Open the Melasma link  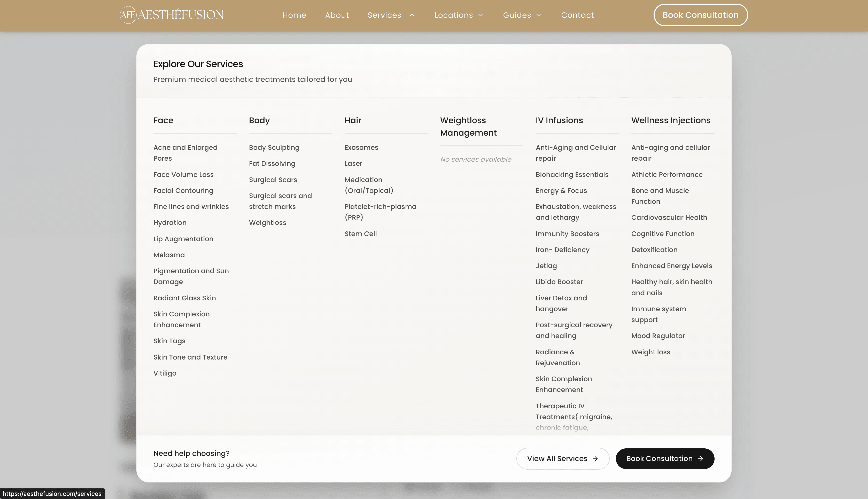[x=169, y=255]
